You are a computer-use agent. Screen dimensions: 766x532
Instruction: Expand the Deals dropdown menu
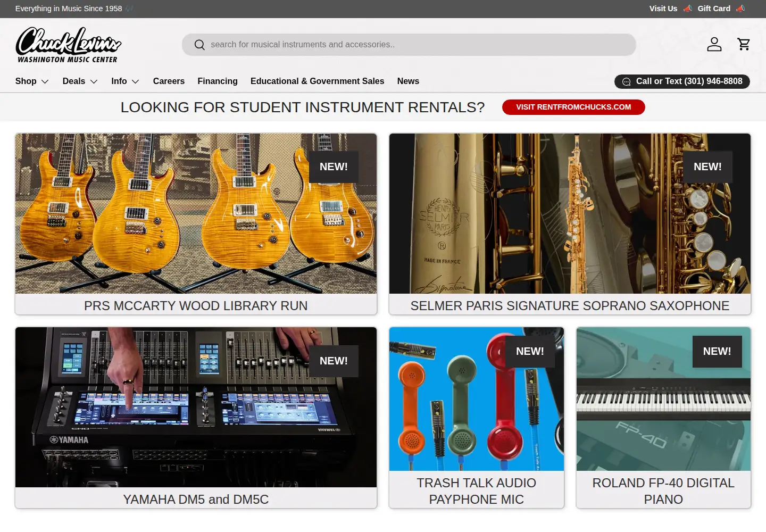pos(80,81)
